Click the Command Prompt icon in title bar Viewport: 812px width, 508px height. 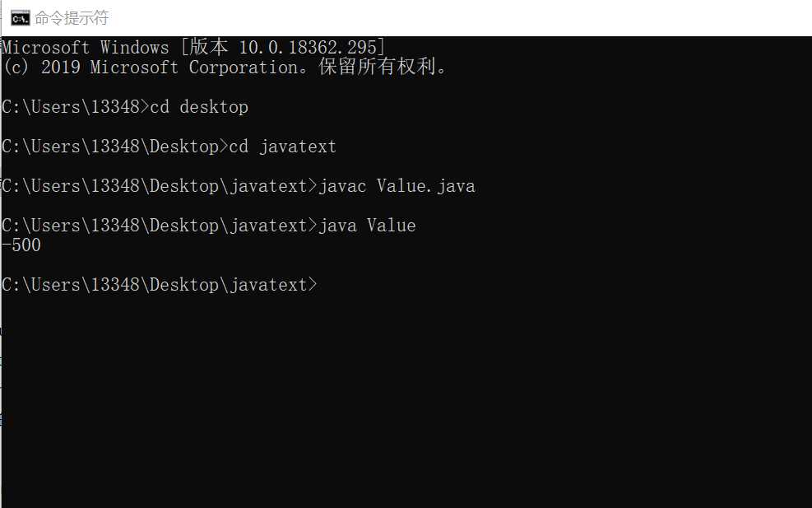[x=21, y=17]
